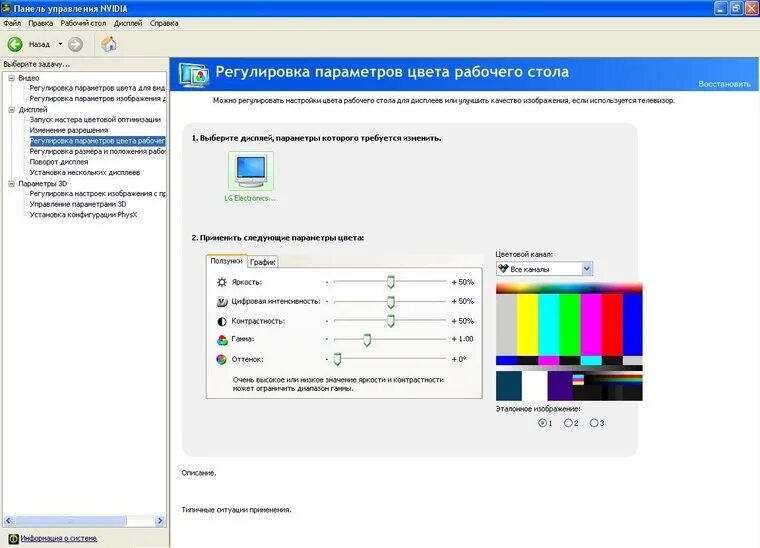Click the gamma colored balls icon

point(222,340)
